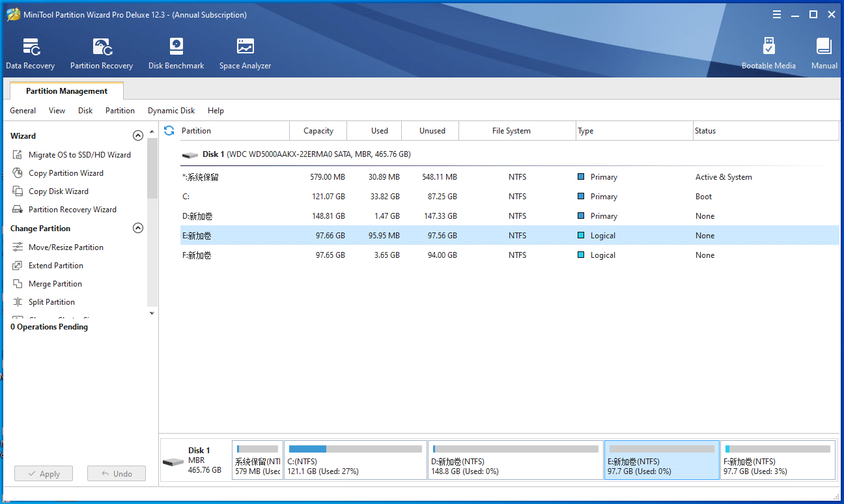This screenshot has width=844, height=504.
Task: Open the Help menu
Action: point(216,111)
